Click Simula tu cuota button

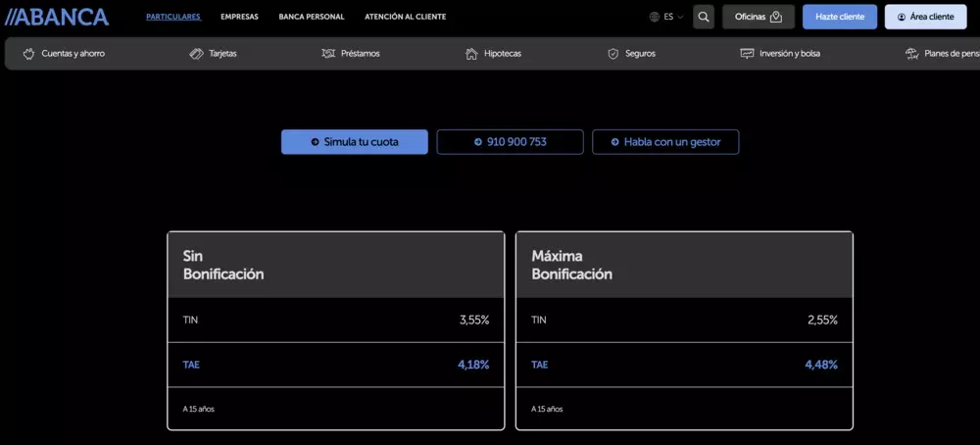coord(355,142)
